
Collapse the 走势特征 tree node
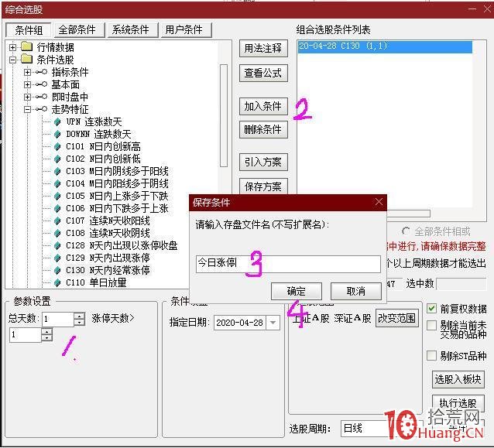[x=27, y=109]
